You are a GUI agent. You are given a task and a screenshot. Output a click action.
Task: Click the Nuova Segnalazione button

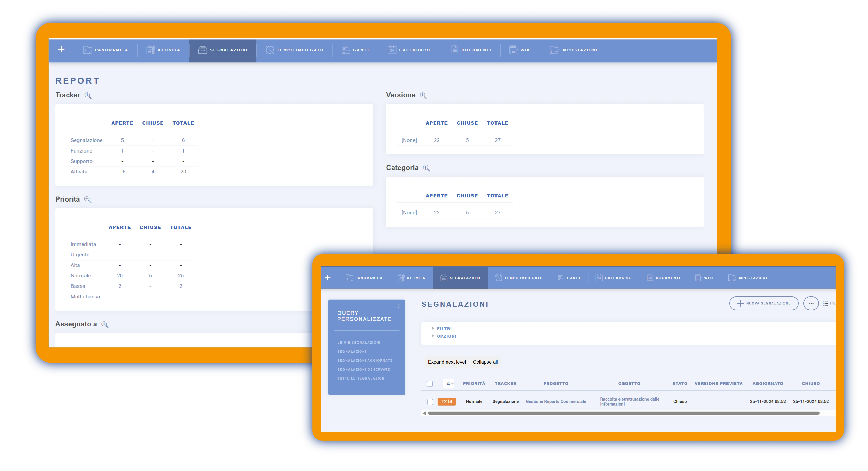coord(764,303)
